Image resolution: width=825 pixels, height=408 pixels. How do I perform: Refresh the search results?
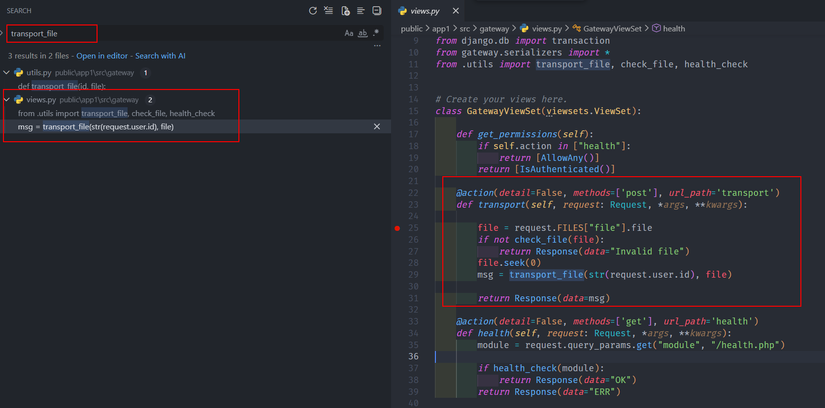click(x=313, y=11)
